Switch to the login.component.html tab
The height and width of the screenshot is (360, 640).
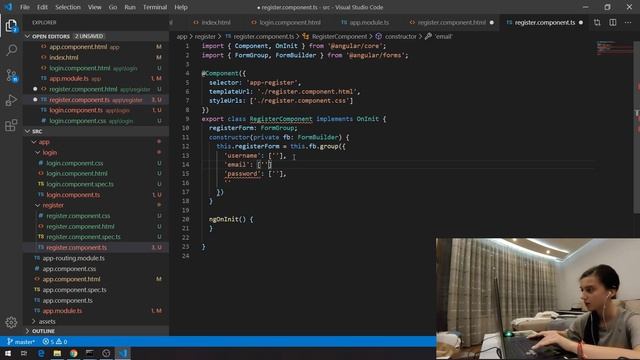click(287, 22)
